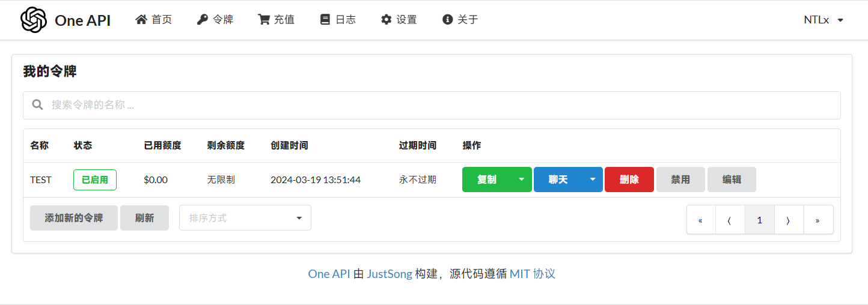Go to first page with « button
The height and width of the screenshot is (305, 868).
click(x=701, y=220)
